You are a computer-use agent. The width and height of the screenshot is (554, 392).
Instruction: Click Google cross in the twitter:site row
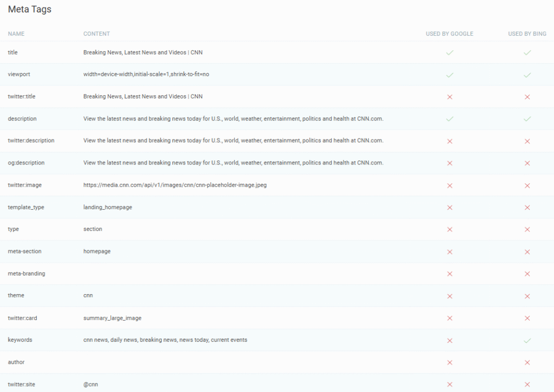click(450, 384)
